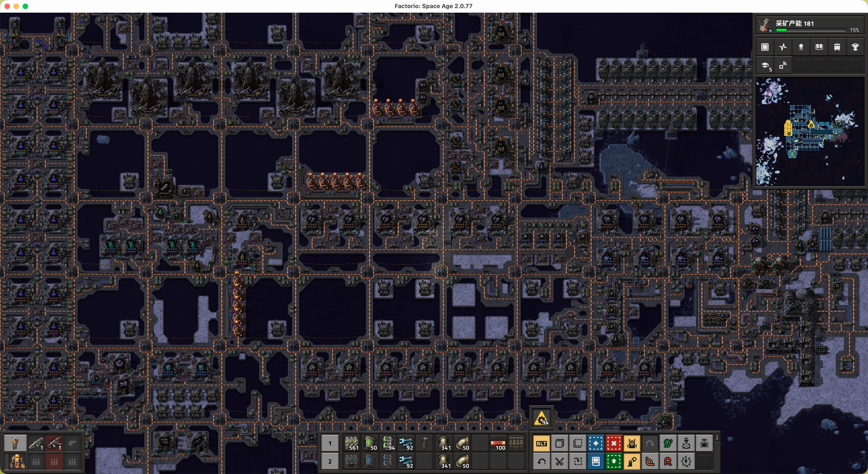Select the blue splitter in quickbar row 2

pos(388,462)
